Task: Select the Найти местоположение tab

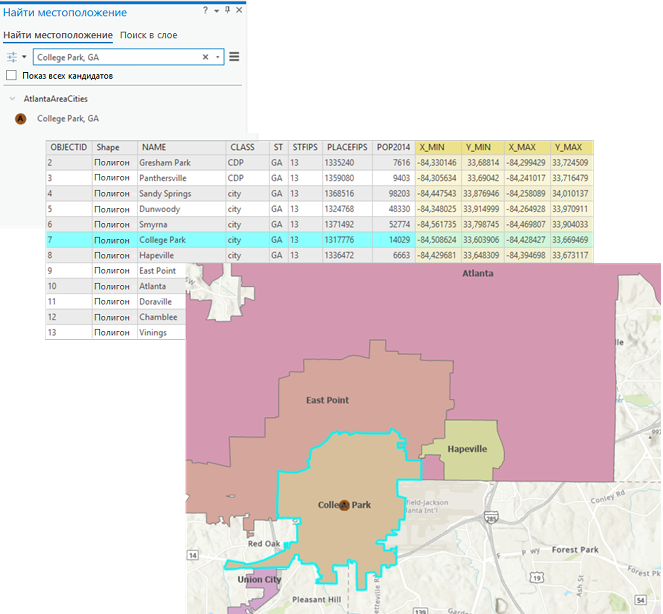Action: click(58, 35)
